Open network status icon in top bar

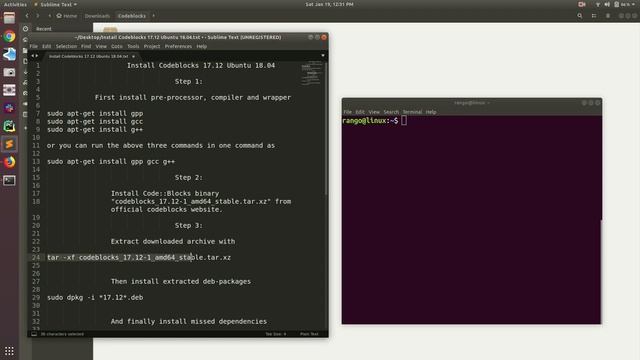(x=598, y=4)
